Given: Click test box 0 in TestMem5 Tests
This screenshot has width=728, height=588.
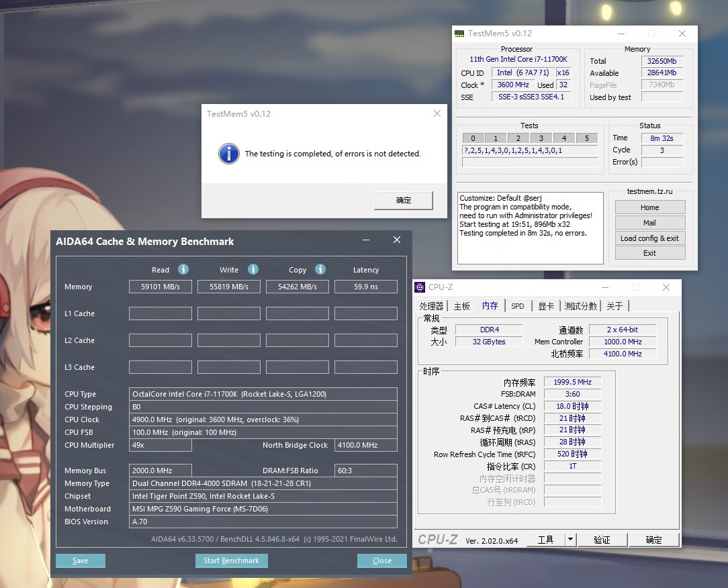Looking at the screenshot, I should (473, 138).
